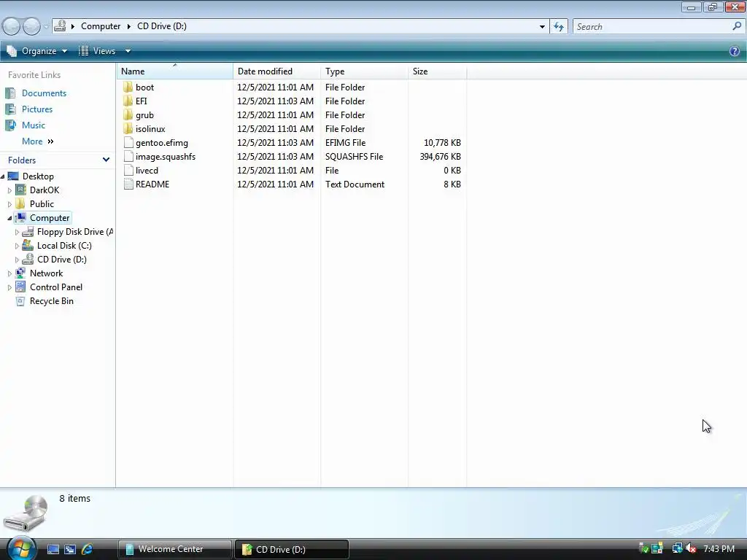Click the Windows Start orb
The height and width of the screenshot is (560, 747).
coord(20,548)
